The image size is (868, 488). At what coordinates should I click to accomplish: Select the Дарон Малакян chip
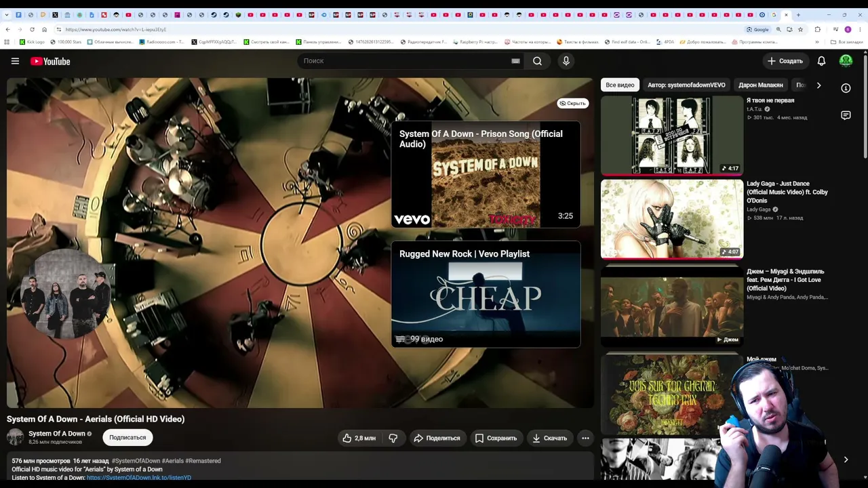click(761, 85)
